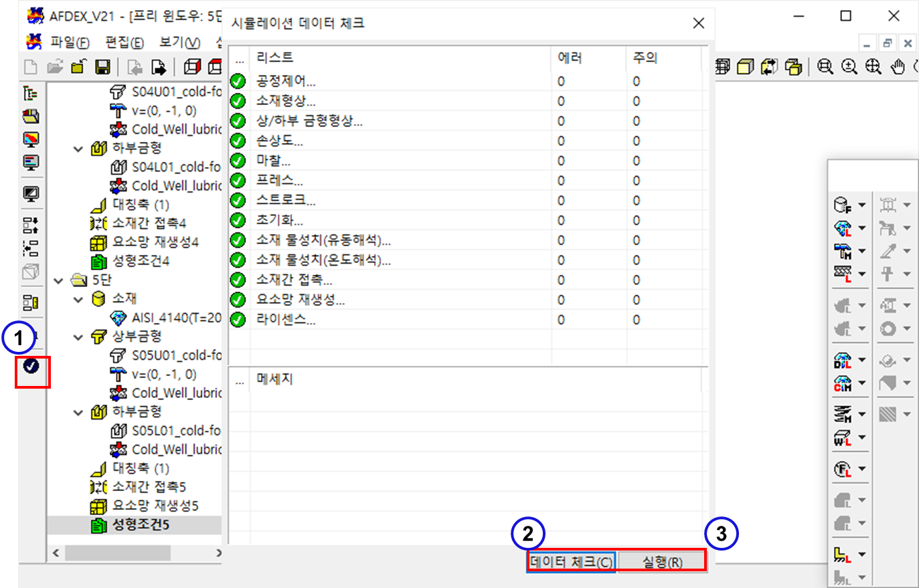Collapse the 소재 node under 5단

click(78, 299)
